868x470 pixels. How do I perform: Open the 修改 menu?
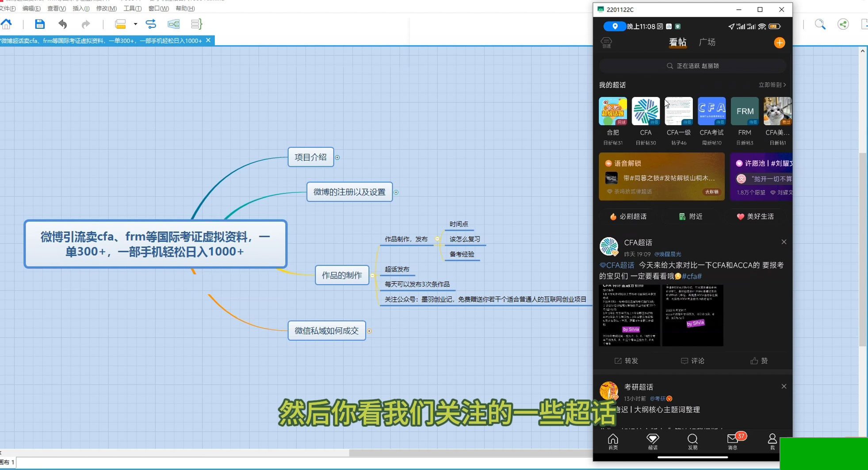[107, 8]
